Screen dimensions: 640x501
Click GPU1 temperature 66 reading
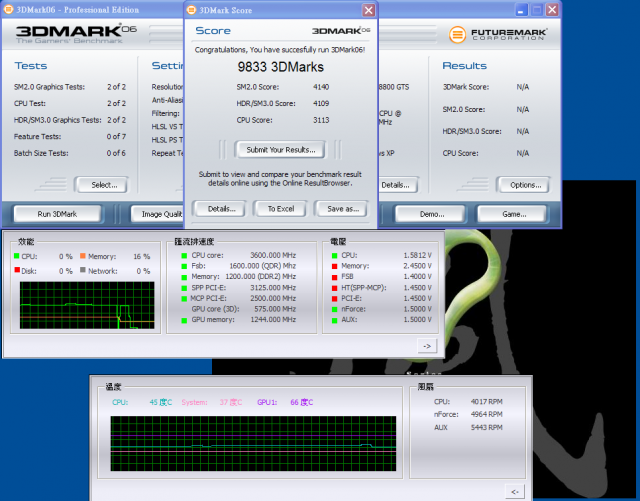point(302,402)
